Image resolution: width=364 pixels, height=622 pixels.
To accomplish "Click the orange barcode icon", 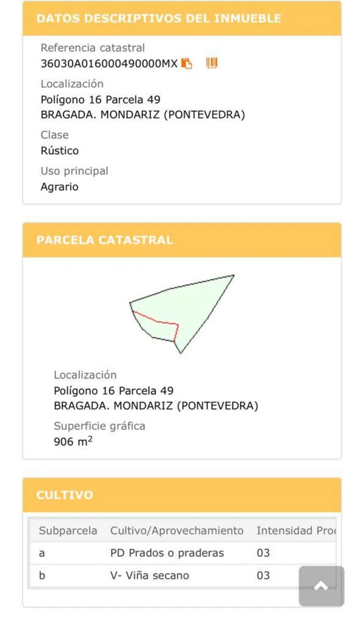I will tap(212, 63).
